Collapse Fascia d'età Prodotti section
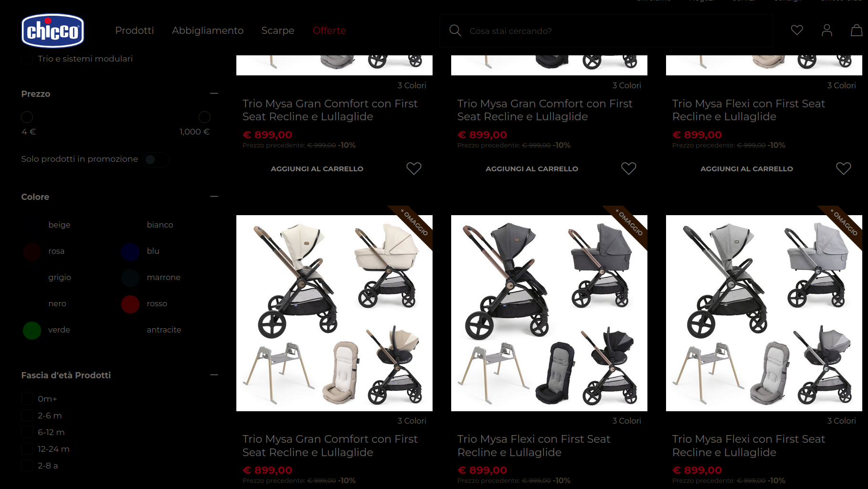This screenshot has height=489, width=868. point(214,375)
